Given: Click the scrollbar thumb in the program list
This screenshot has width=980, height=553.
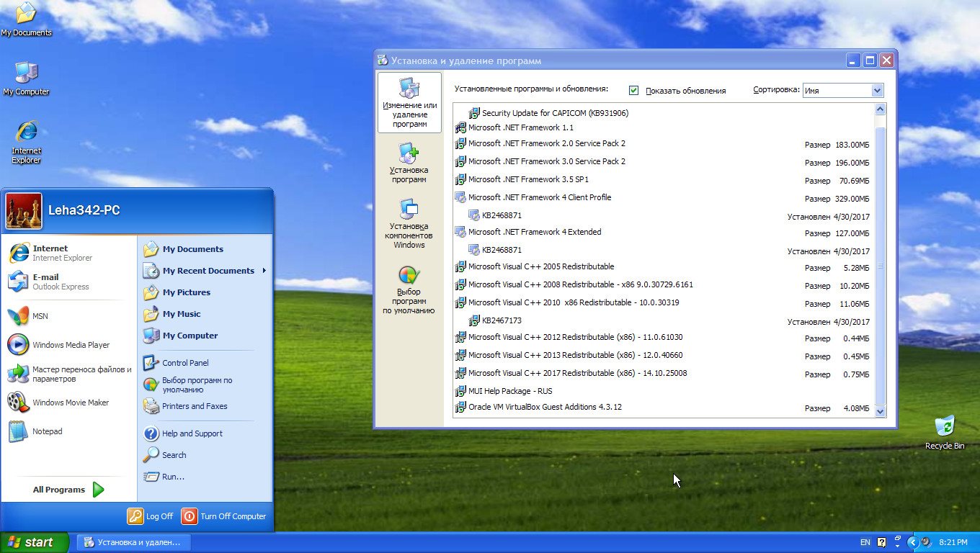Looking at the screenshot, I should [880, 266].
